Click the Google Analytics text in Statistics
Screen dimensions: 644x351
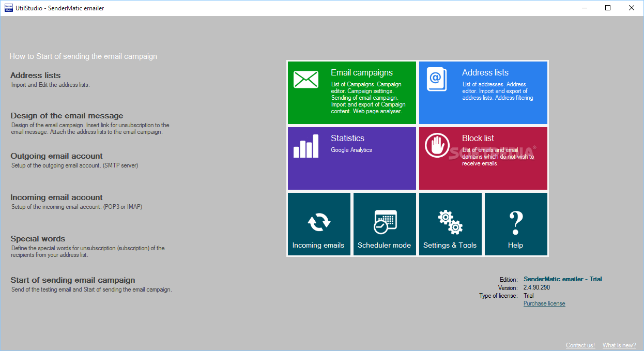point(351,150)
